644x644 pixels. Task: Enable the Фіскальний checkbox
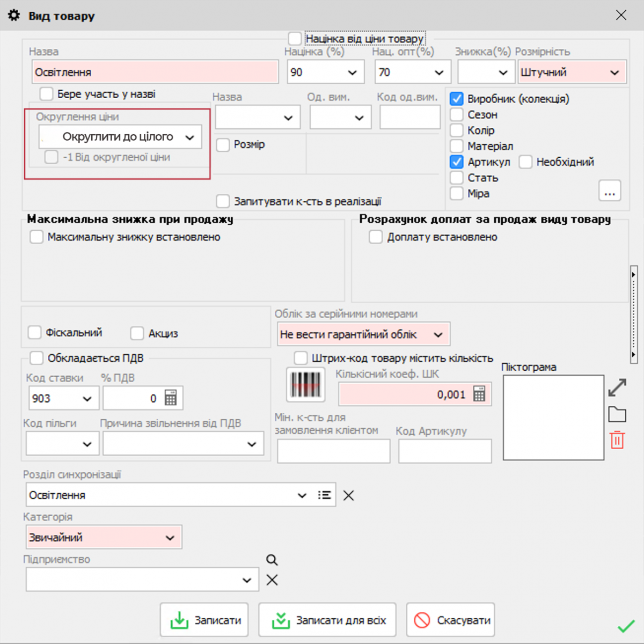35,333
